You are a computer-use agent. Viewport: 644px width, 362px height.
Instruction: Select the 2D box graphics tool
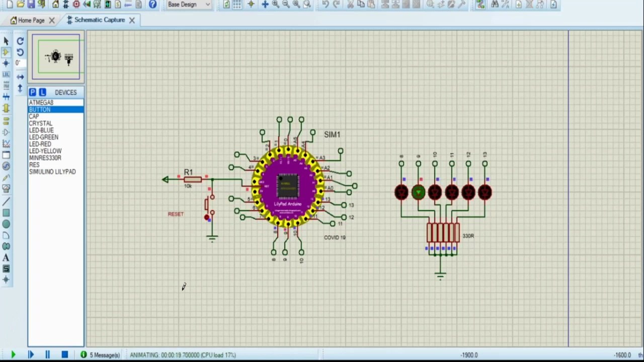[6, 213]
